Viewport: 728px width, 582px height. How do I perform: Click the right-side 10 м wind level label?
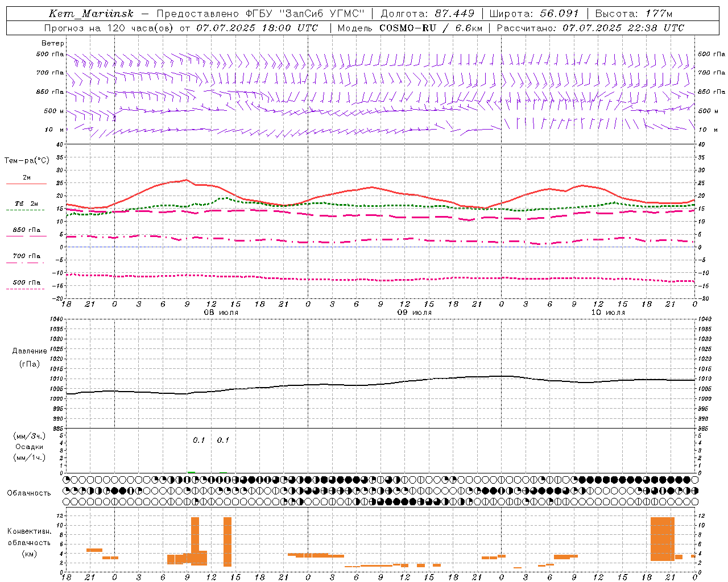707,130
